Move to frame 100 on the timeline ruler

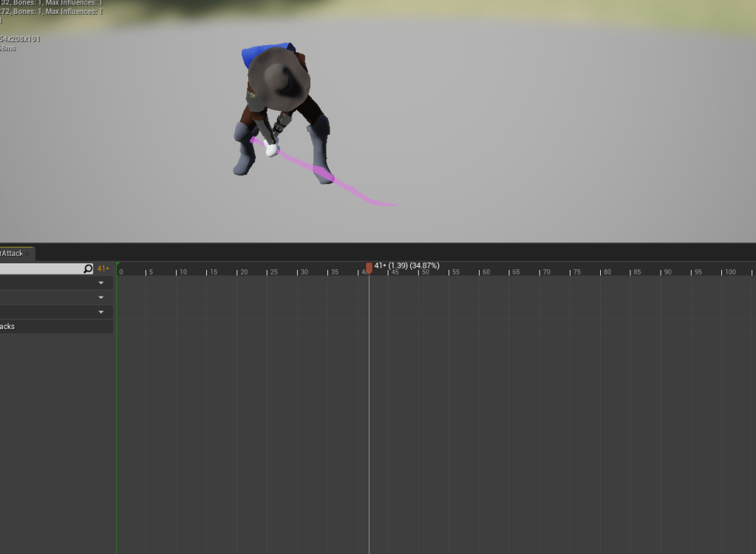pyautogui.click(x=722, y=271)
